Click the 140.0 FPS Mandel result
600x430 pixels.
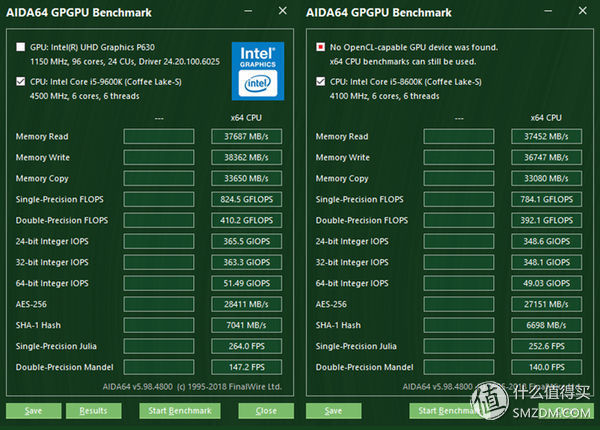546,367
